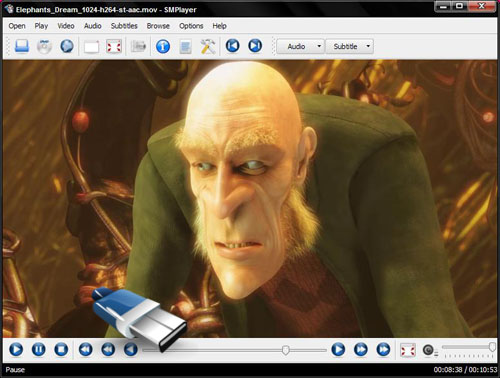Rewind with the leftmost of the three rewind buttons

click(86, 349)
